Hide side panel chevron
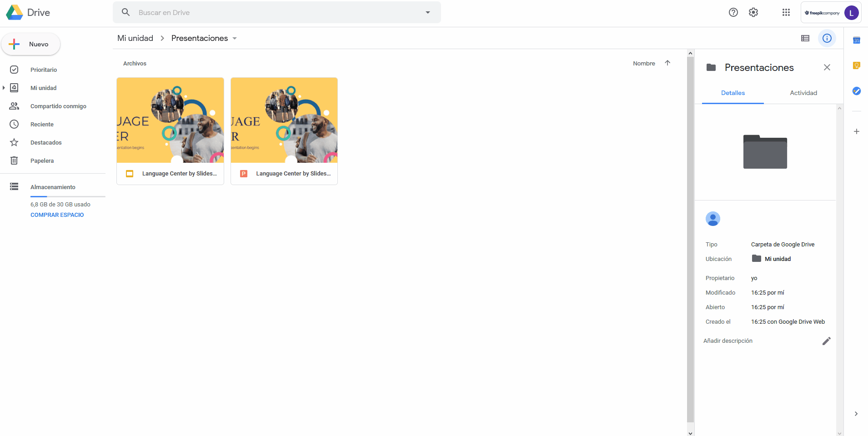The width and height of the screenshot is (868, 436). [x=856, y=414]
